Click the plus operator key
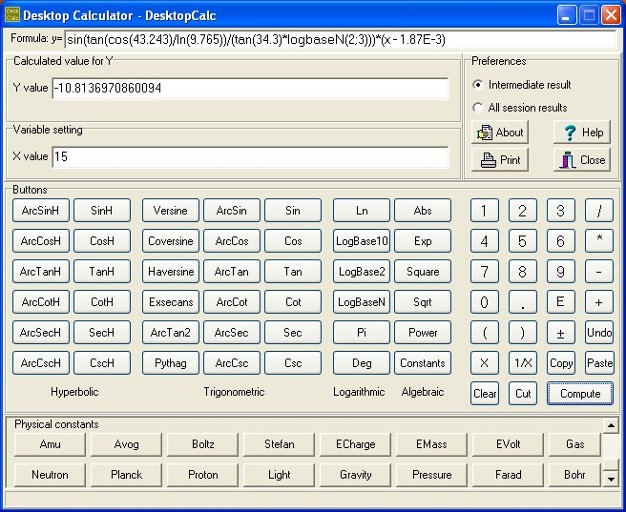This screenshot has height=512, width=626. click(599, 302)
